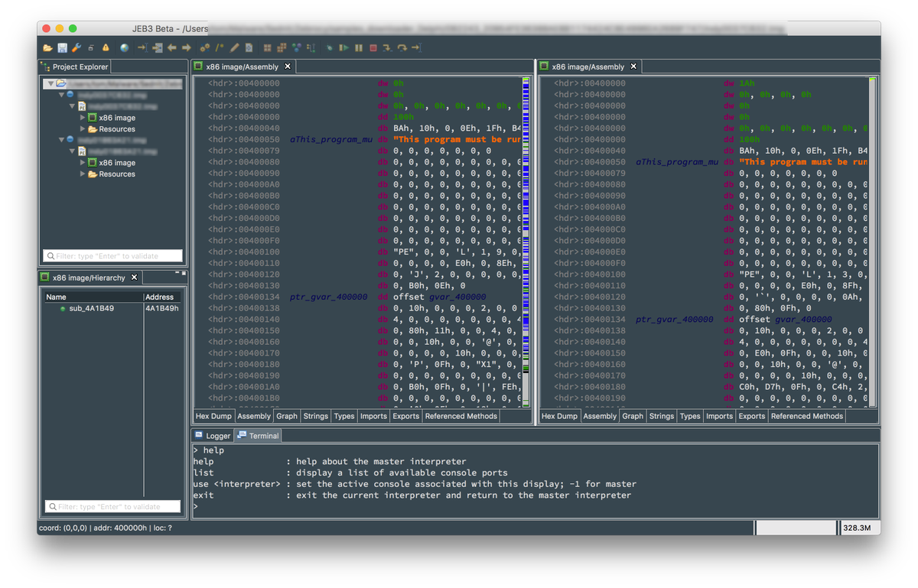Close the left-hand x86 image/Assembly tab

point(288,67)
